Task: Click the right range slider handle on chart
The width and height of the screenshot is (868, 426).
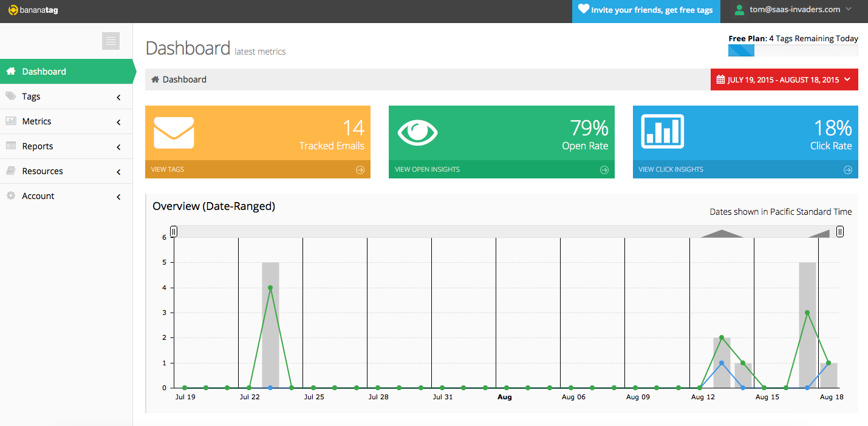Action: click(x=840, y=231)
